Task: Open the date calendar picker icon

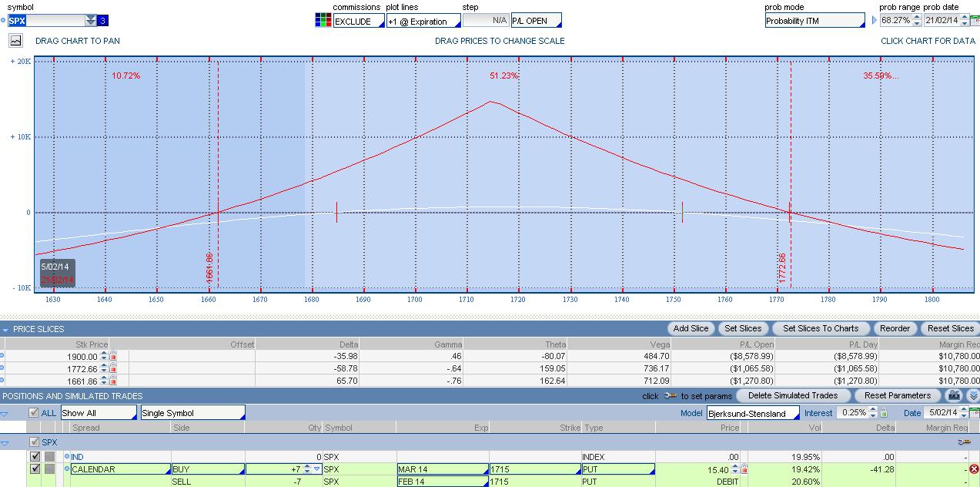Action: 974,413
